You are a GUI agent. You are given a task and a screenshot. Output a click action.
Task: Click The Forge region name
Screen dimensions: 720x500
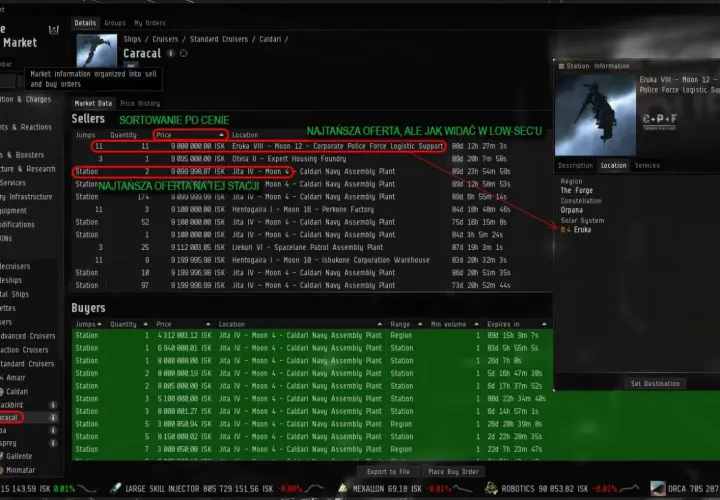point(577,191)
